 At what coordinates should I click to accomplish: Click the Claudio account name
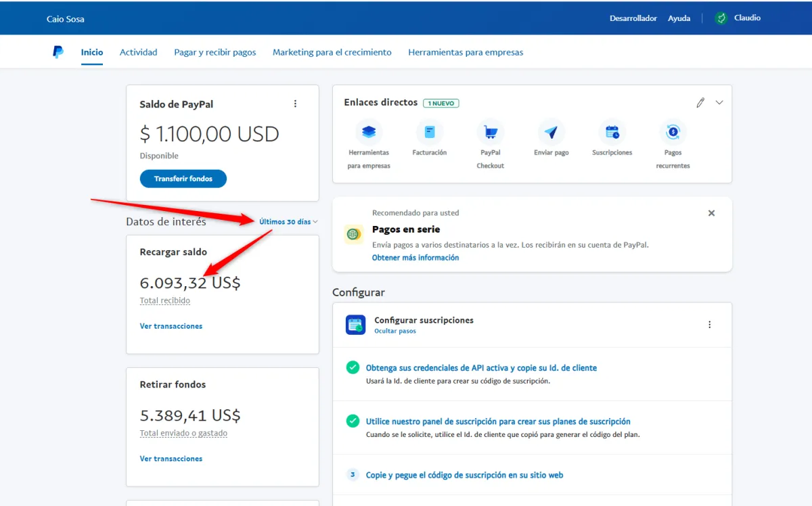748,18
